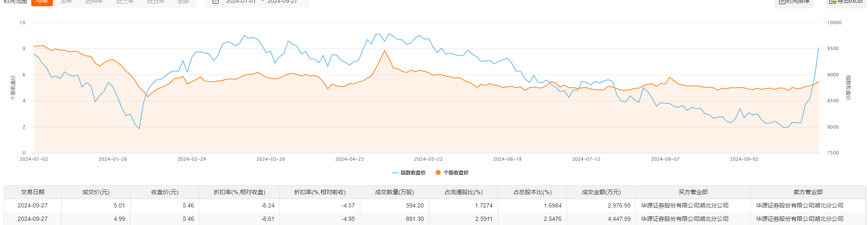868x225 pixels.
Task: Open the start date 2024-01-01 field
Action: 241,2
